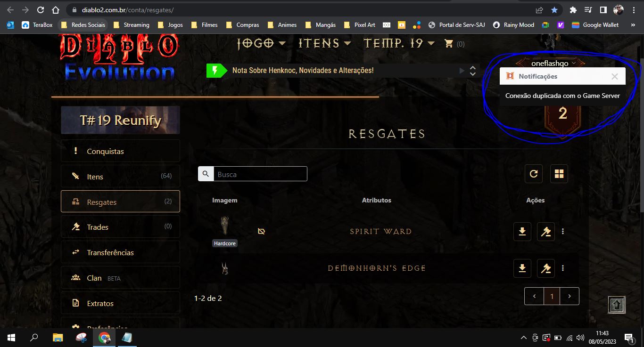Screen dimensions: 644x347
Task: Go to previous results page
Action: pyautogui.click(x=534, y=296)
